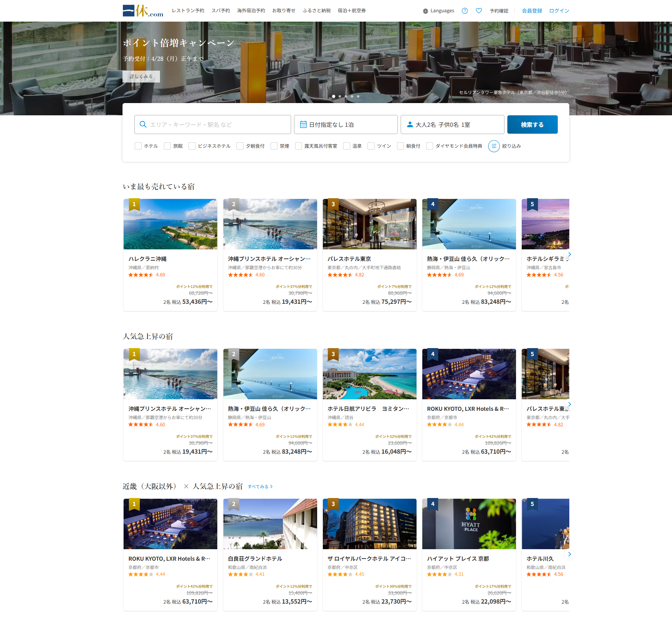Click the person icon in guests field
Viewport: 672px width, 618px height.
click(x=410, y=124)
